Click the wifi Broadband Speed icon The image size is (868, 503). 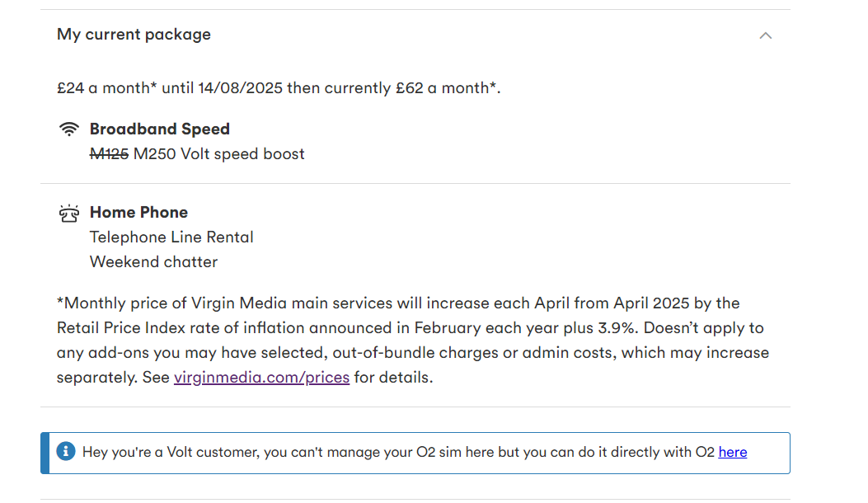(69, 129)
